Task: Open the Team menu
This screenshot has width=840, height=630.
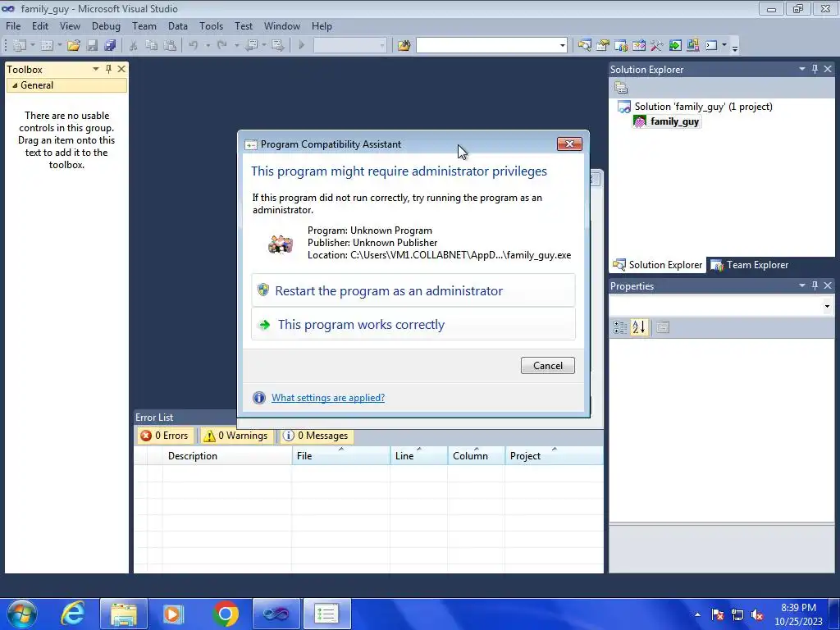Action: (x=144, y=26)
